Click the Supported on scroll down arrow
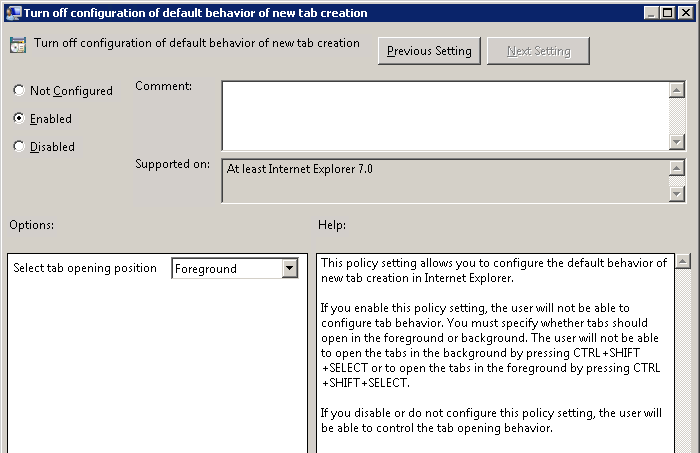700x453 pixels. point(677,194)
